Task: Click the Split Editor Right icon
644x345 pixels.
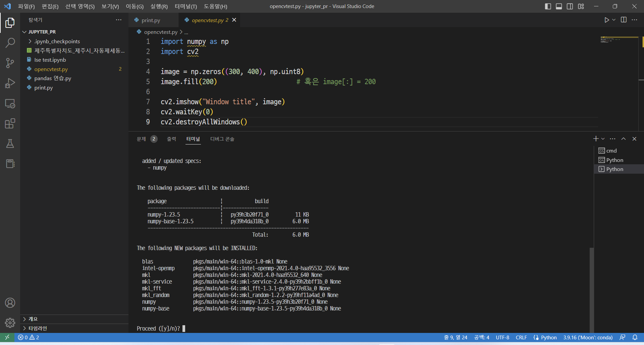Action: click(x=624, y=20)
